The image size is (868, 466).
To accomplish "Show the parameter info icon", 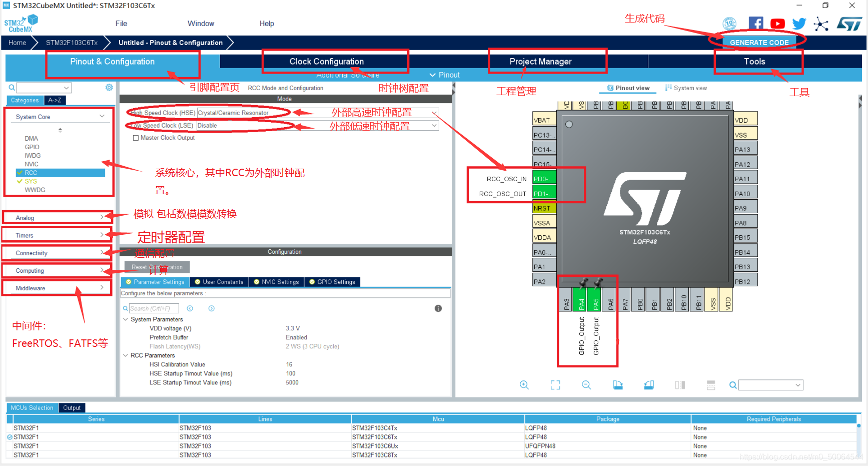I will (438, 308).
